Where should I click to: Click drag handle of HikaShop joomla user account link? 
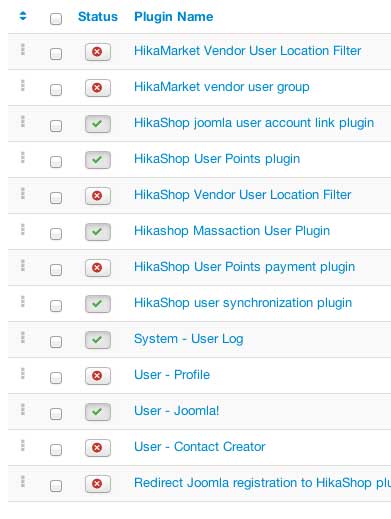(x=23, y=121)
